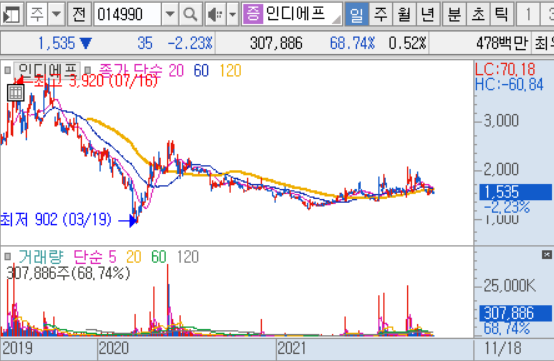Image resolution: width=554 pixels, height=361 pixels.
Task: Switch to the 분 minute chart tab
Action: (x=454, y=14)
